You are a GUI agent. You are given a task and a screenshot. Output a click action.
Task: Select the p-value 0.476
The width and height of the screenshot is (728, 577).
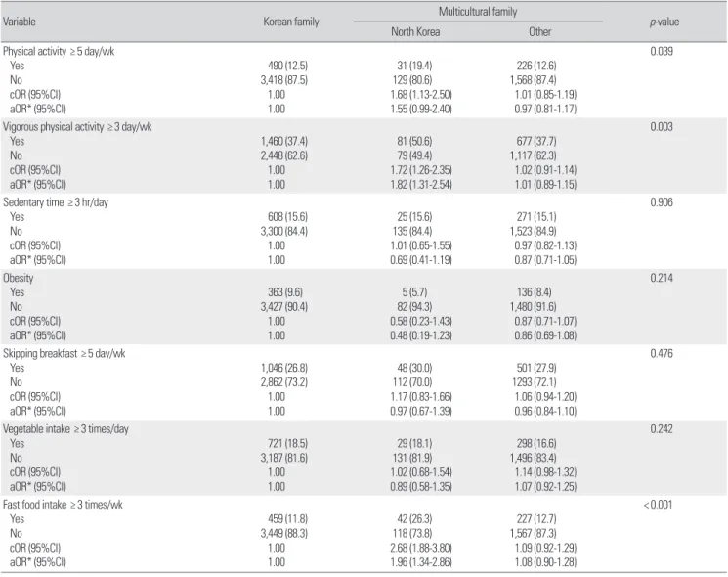(x=662, y=353)
